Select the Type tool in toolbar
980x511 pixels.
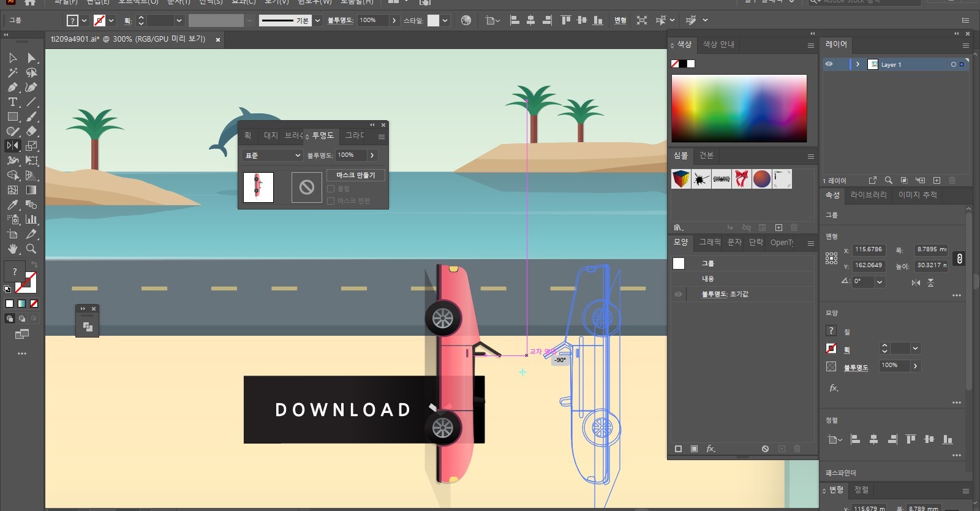tap(12, 102)
